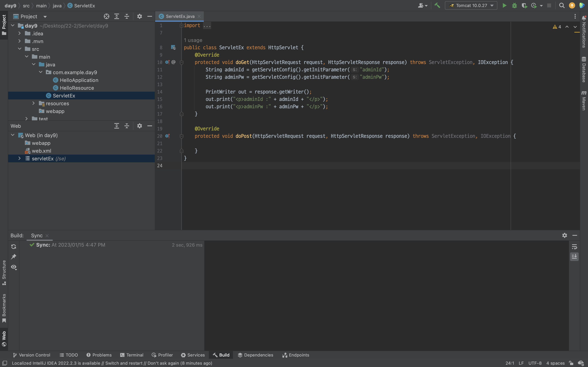
Task: Toggle soft-wrap in Build output
Action: (574, 247)
